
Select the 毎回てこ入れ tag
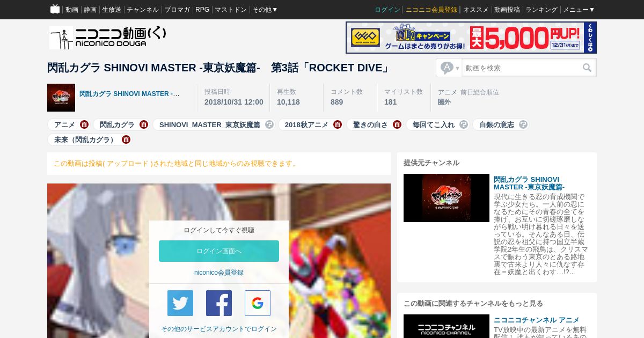[434, 124]
